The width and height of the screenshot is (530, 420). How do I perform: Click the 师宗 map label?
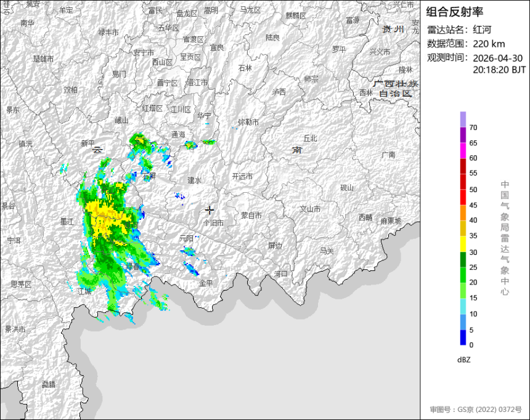(x=311, y=79)
